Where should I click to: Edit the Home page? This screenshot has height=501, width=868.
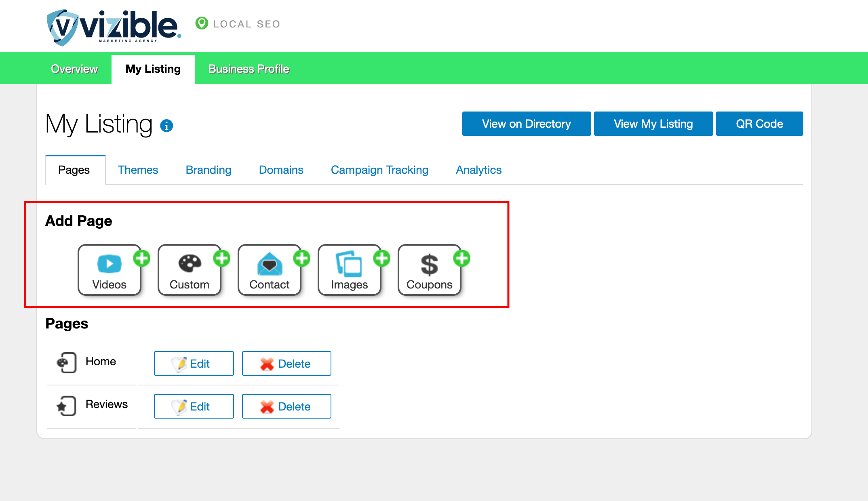pyautogui.click(x=194, y=364)
